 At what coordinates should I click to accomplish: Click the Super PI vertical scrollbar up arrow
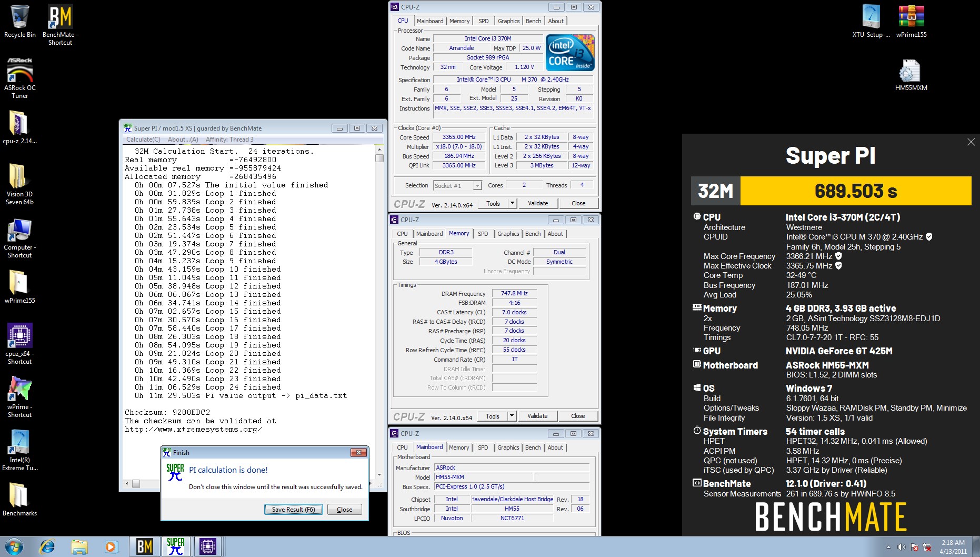379,150
